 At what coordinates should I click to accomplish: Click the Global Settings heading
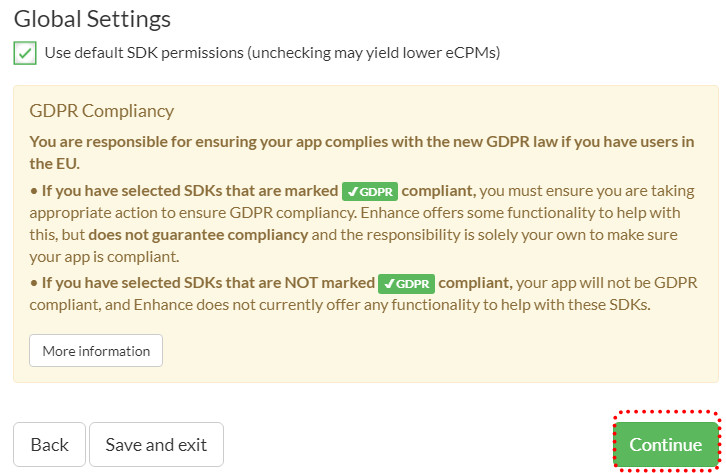(x=92, y=18)
